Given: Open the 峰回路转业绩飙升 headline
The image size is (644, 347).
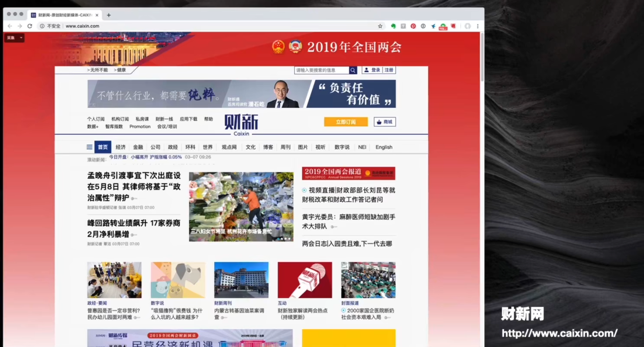Looking at the screenshot, I should (x=134, y=229).
